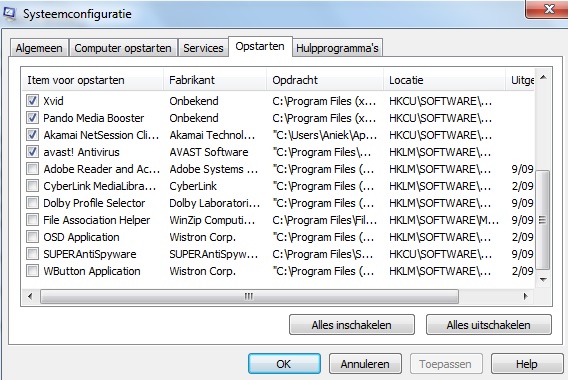Click the WinZip Computi... cell
The height and width of the screenshot is (380, 568).
[x=212, y=220]
